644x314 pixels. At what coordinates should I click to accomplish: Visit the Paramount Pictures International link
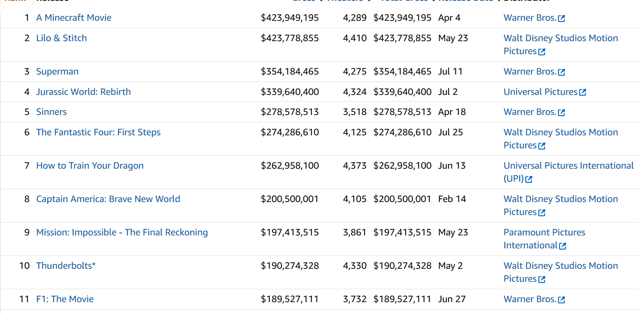pyautogui.click(x=544, y=239)
